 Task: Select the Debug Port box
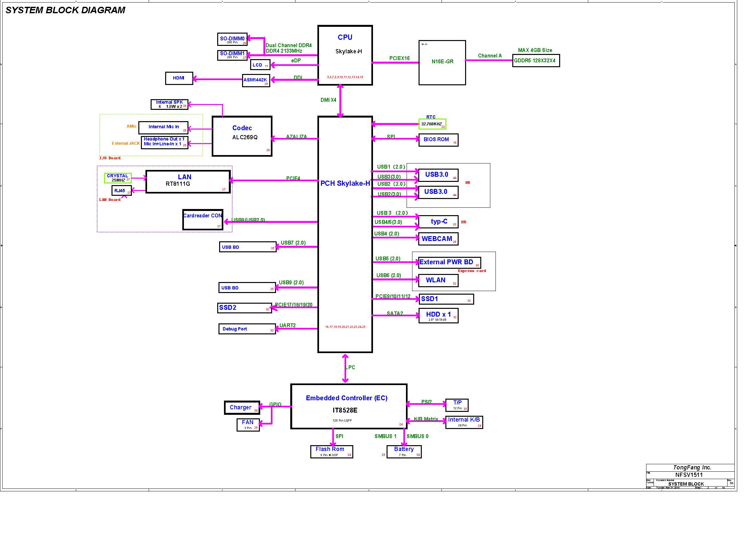point(247,329)
